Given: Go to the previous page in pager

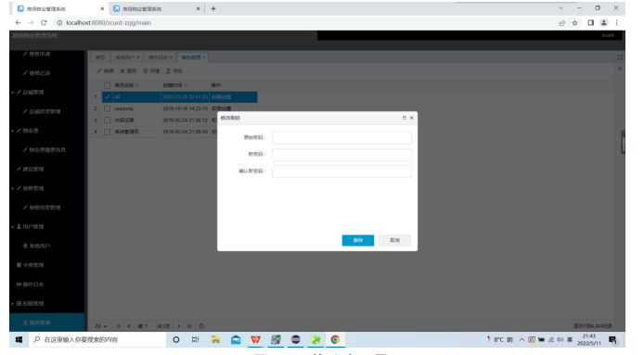Looking at the screenshot, I should click(x=129, y=326).
